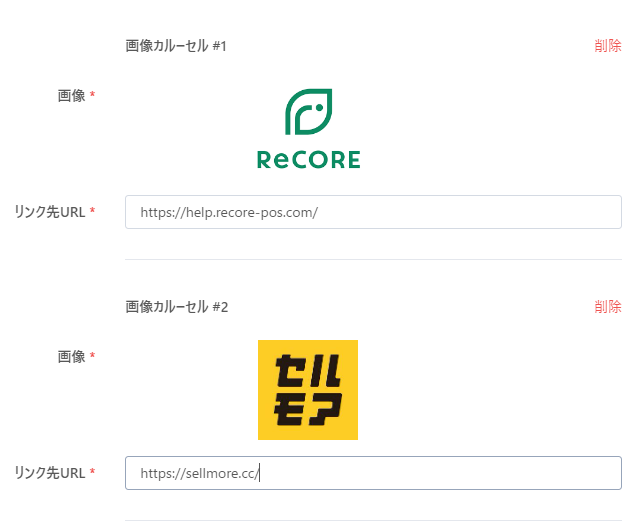The height and width of the screenshot is (521, 640).
Task: Click the green ReCORE leaf logo icon
Action: coord(309,111)
